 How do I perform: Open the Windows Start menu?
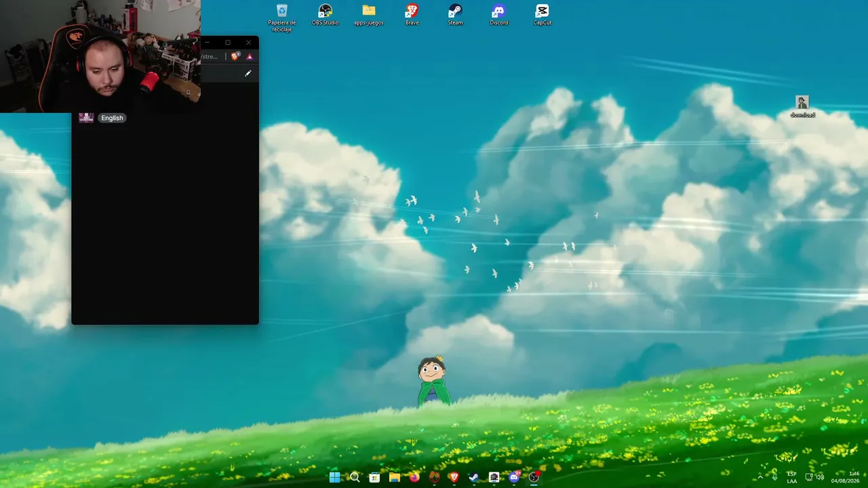(x=335, y=477)
